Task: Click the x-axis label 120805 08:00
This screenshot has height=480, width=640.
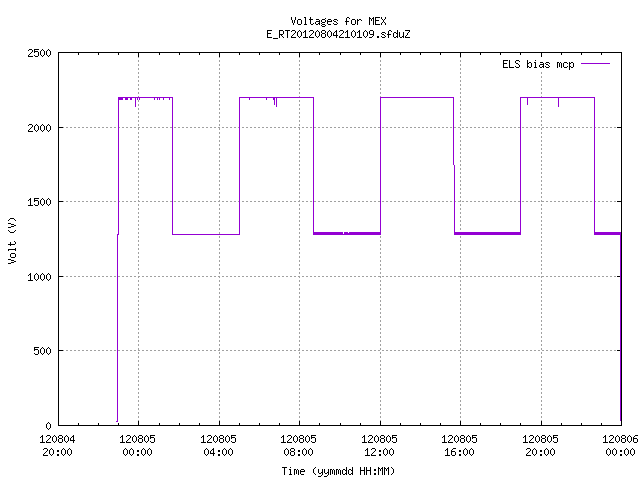Action: click(298, 446)
